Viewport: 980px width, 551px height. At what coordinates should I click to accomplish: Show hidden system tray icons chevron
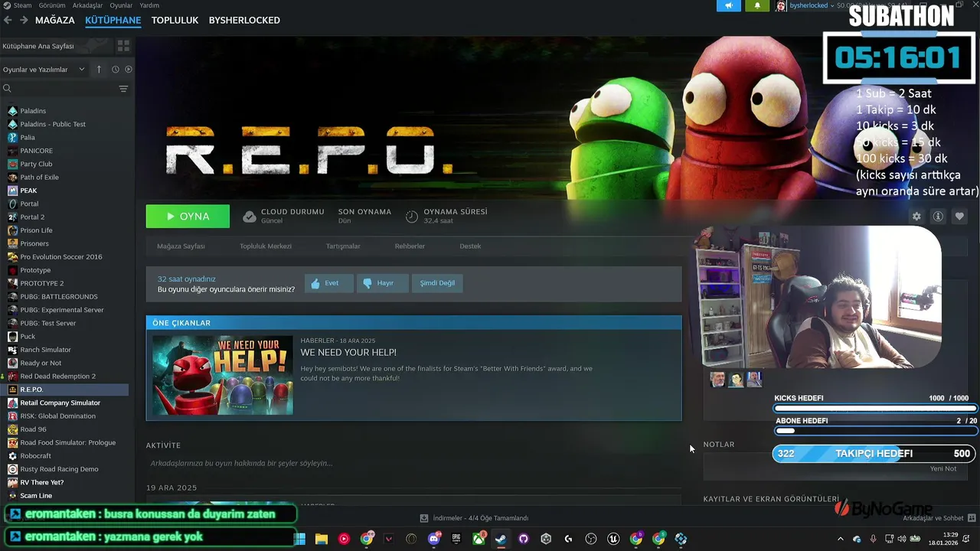pos(841,539)
